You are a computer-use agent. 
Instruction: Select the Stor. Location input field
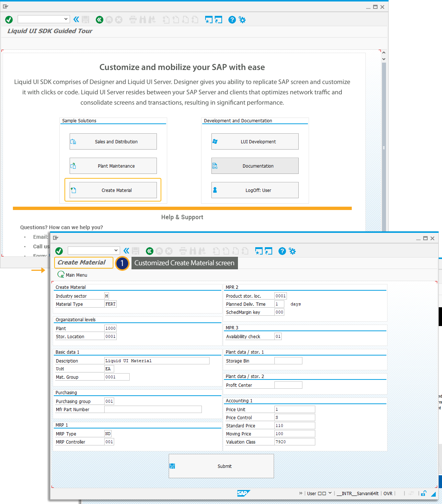110,336
